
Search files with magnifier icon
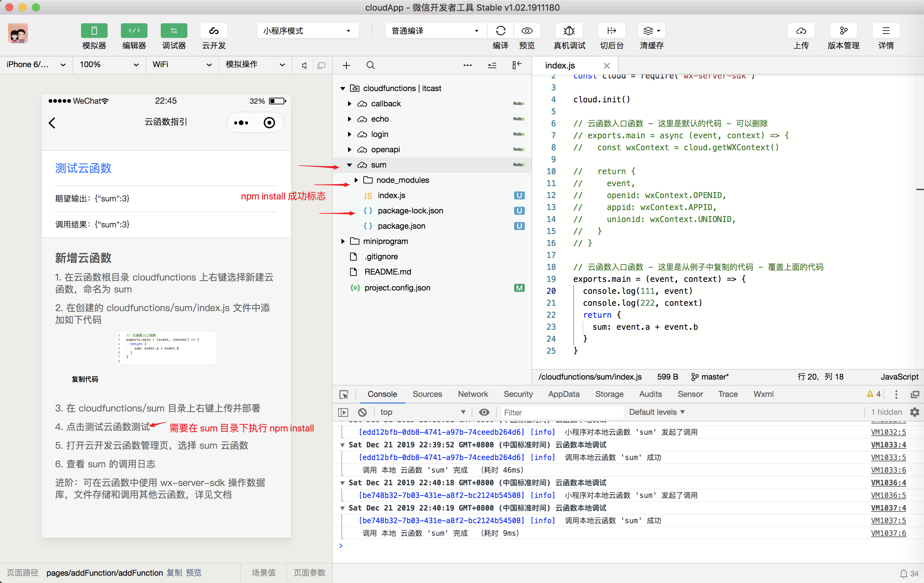click(x=370, y=65)
